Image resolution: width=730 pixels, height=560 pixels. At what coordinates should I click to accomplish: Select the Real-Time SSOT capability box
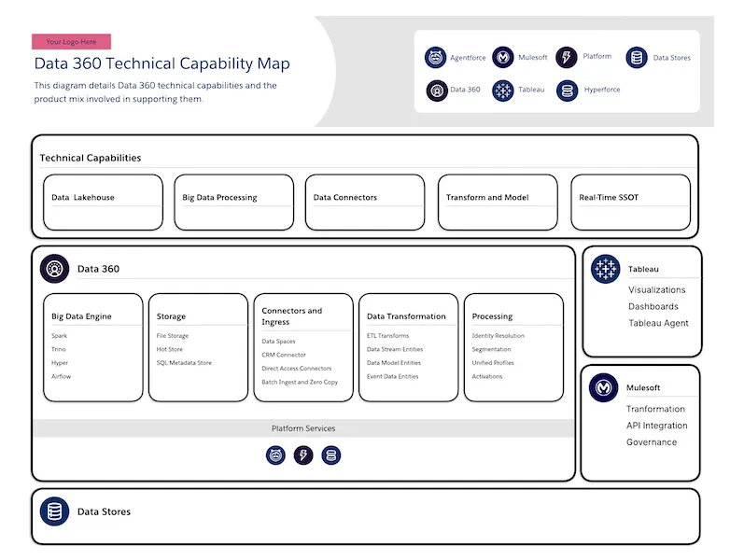point(630,202)
